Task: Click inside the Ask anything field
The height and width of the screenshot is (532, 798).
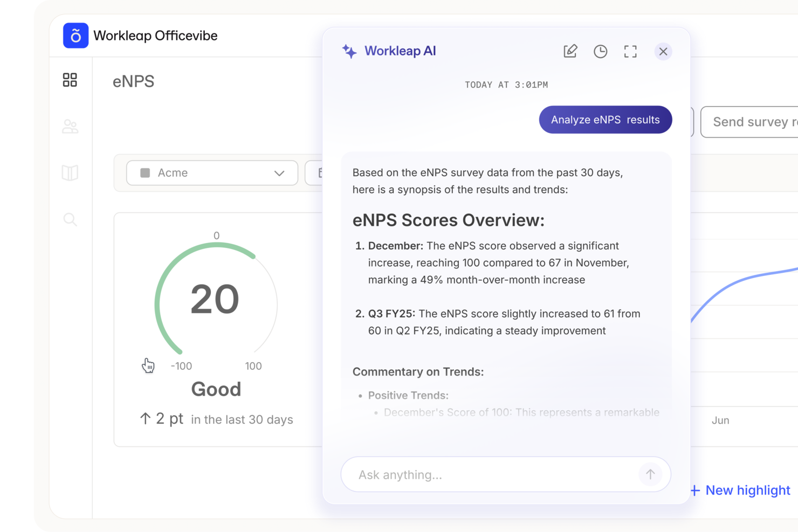Action: [x=485, y=474]
